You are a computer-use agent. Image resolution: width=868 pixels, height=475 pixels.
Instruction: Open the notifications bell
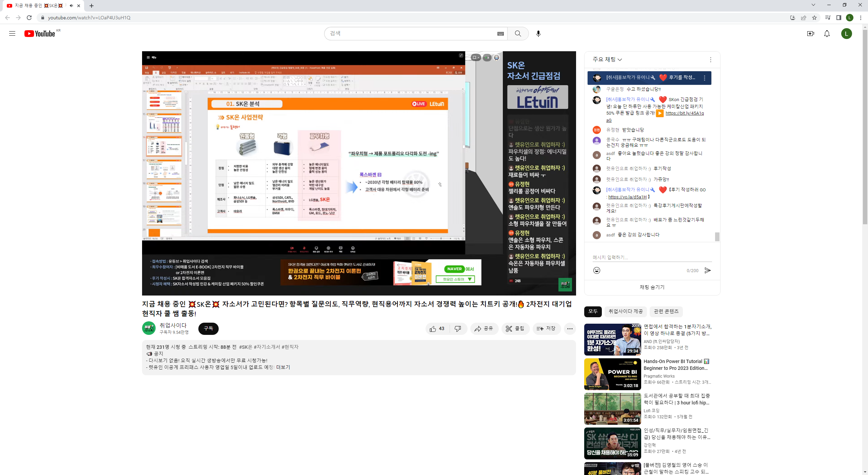(x=827, y=33)
